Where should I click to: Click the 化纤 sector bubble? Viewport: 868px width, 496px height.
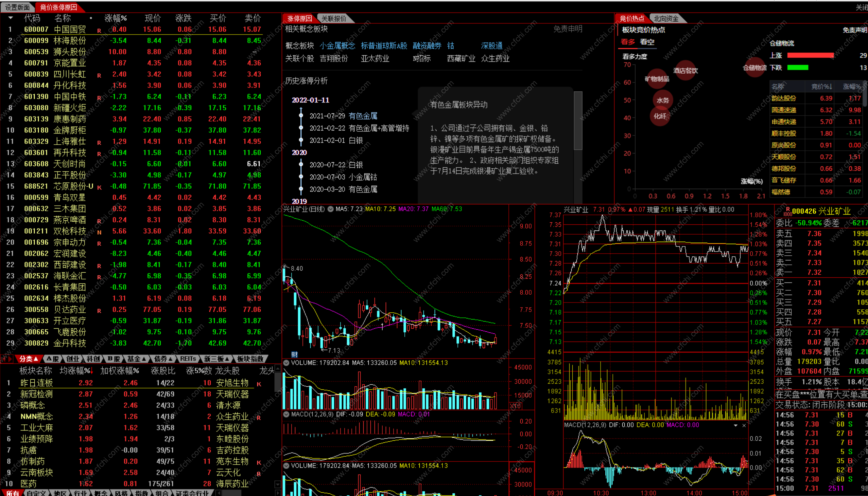(660, 116)
